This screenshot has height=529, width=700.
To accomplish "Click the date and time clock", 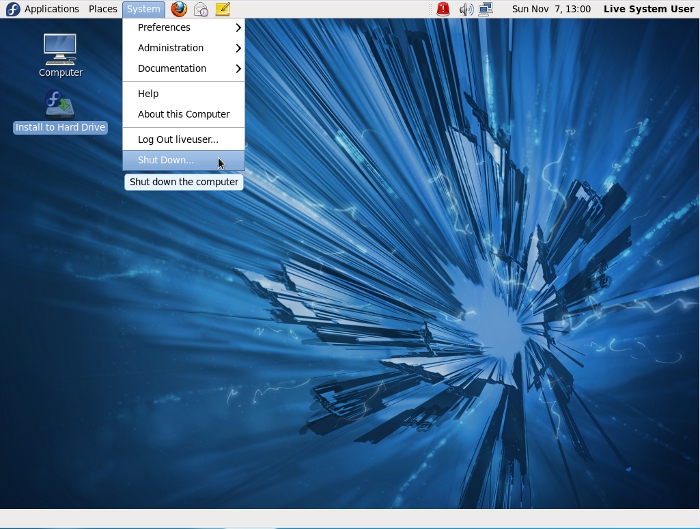I will click(x=551, y=9).
